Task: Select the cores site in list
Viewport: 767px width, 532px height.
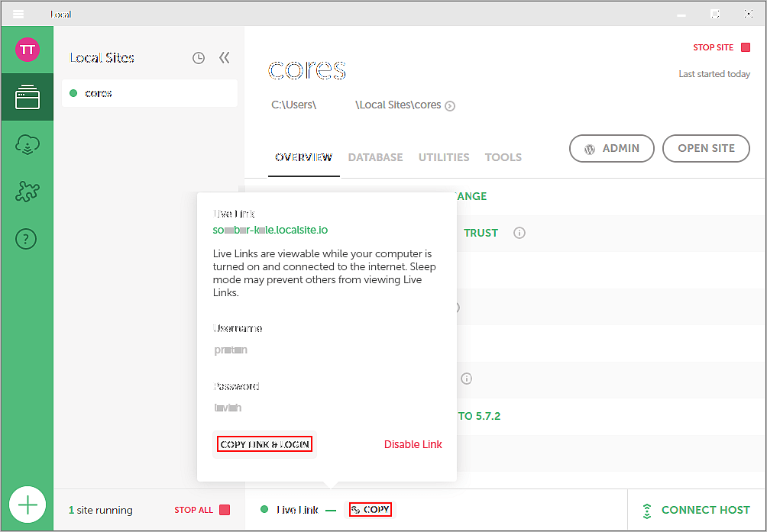Action: coord(99,93)
